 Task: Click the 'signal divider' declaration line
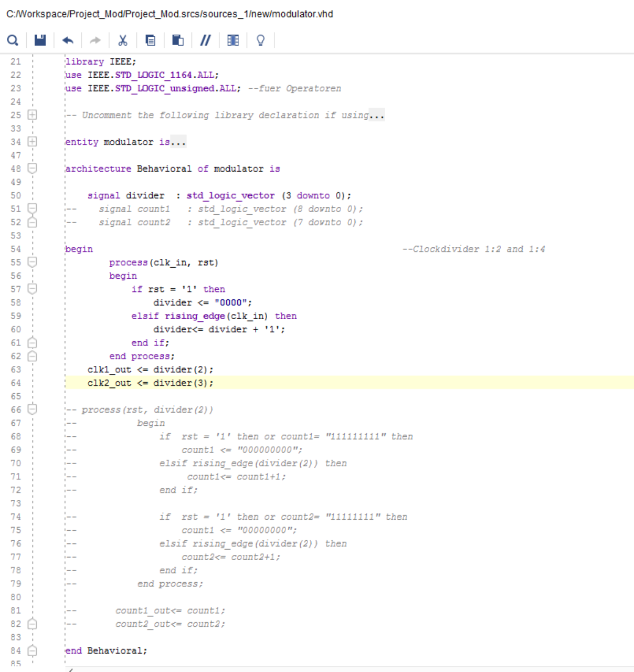pos(219,195)
